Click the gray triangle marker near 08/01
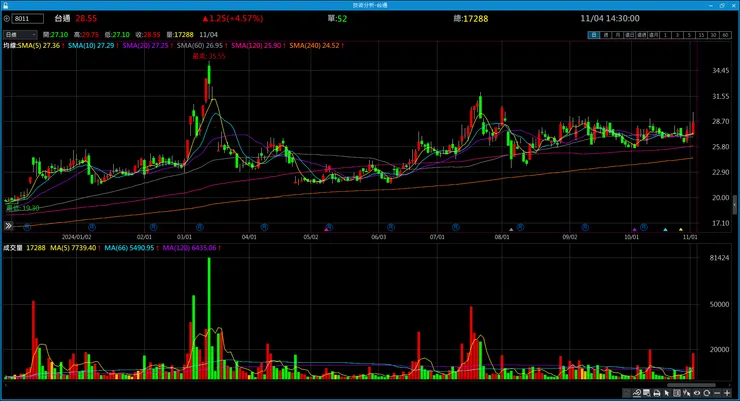The image size is (740, 401). [511, 230]
